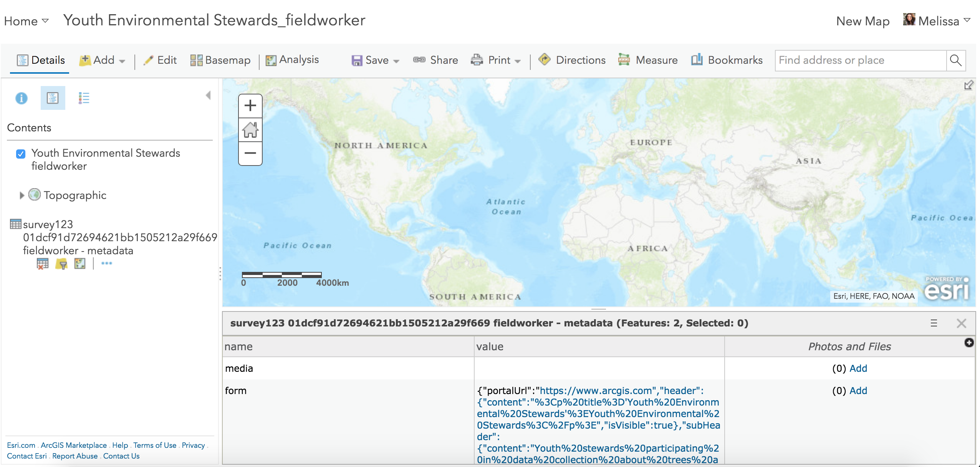Click the map title Youth Environmental Stewards_fieldworker
Screen dimensions: 980x467
pyautogui.click(x=214, y=20)
